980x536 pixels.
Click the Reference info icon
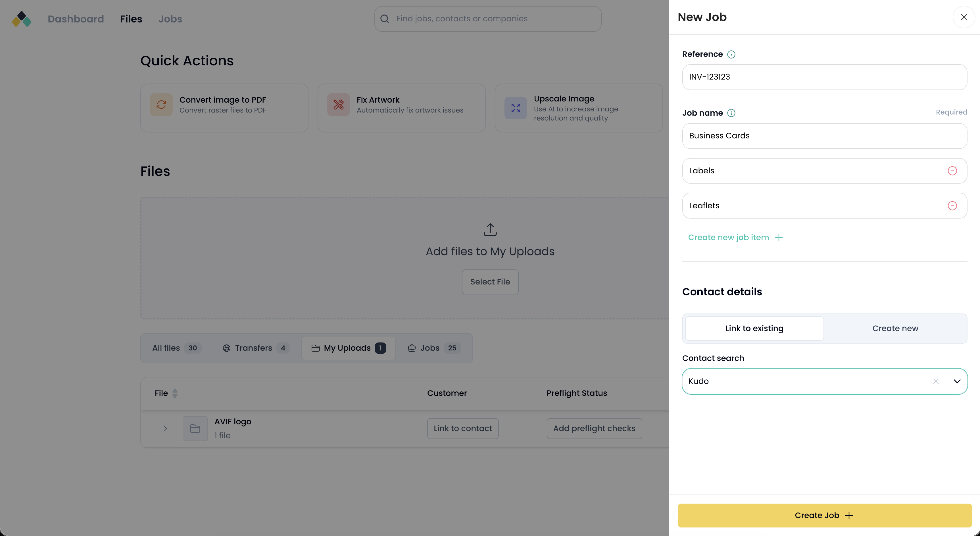tap(731, 55)
